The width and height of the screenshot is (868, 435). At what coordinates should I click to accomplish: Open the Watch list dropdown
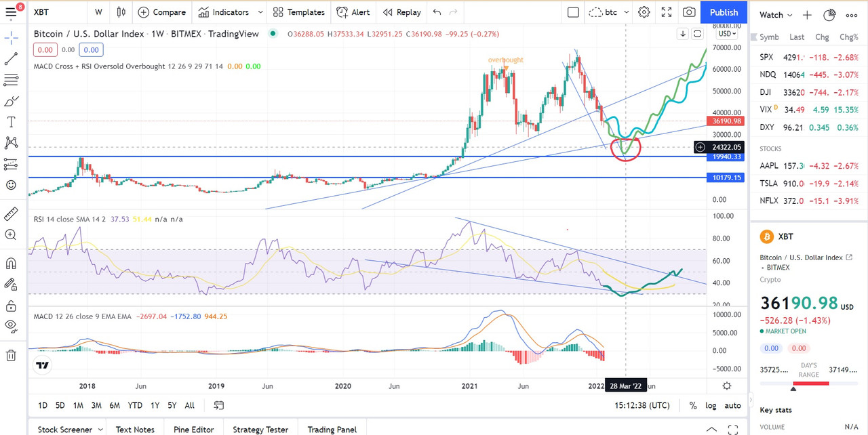click(776, 15)
